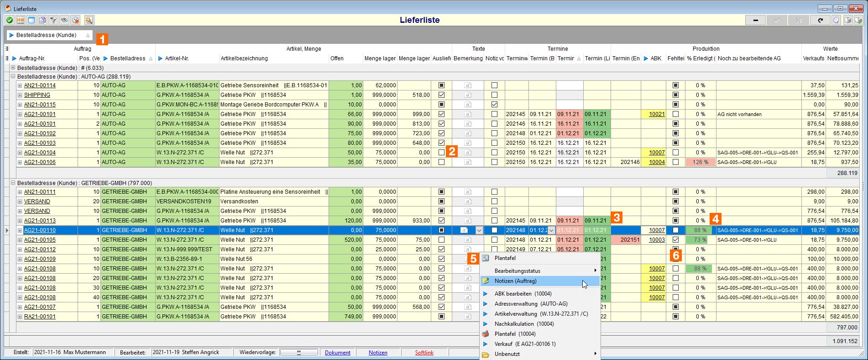Click the column chooser icon left of Auftrag header

pos(7,48)
